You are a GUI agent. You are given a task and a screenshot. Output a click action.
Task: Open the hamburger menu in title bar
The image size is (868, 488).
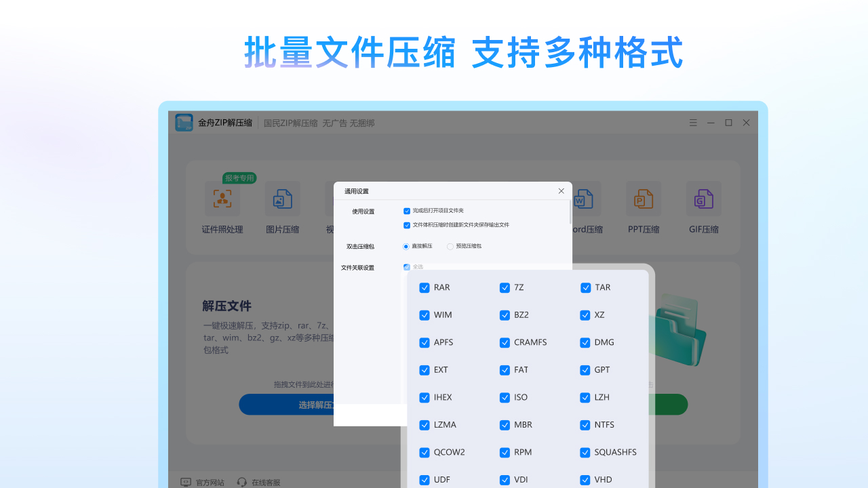(x=693, y=123)
